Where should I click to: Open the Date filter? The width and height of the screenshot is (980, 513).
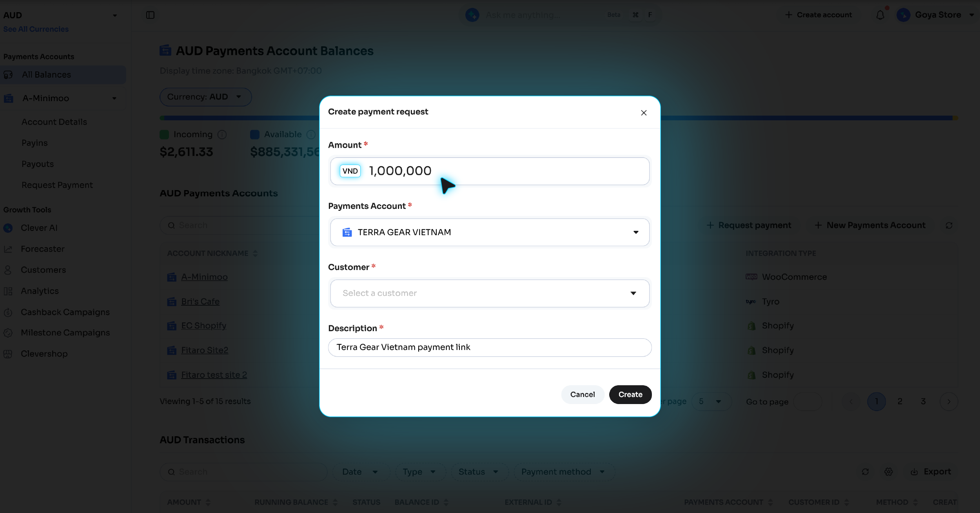(361, 472)
